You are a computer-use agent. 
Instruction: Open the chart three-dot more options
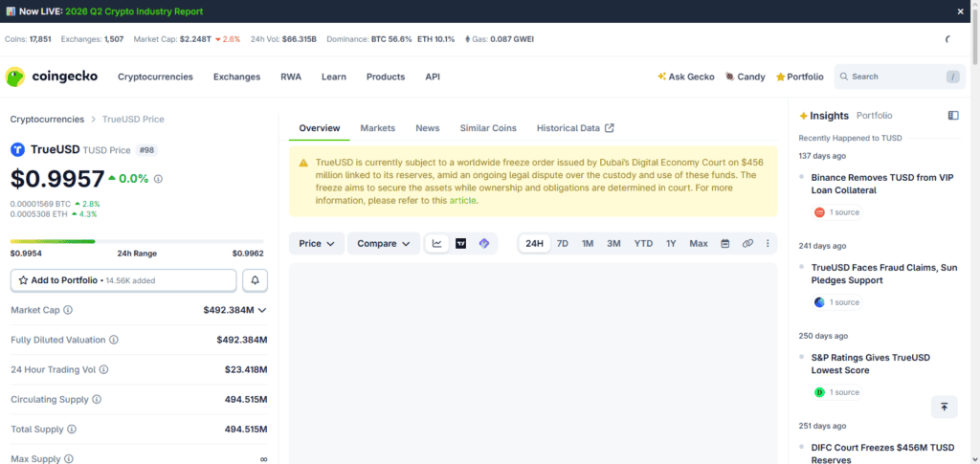tap(768, 244)
